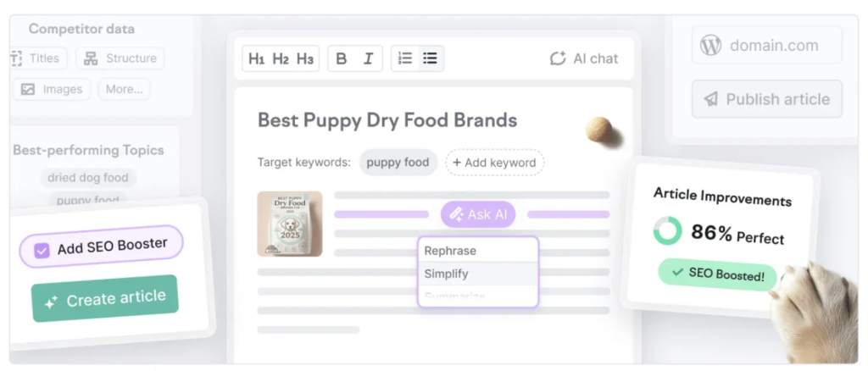Click the Structure hierarchy icon
The width and height of the screenshot is (868, 371).
pyautogui.click(x=91, y=58)
